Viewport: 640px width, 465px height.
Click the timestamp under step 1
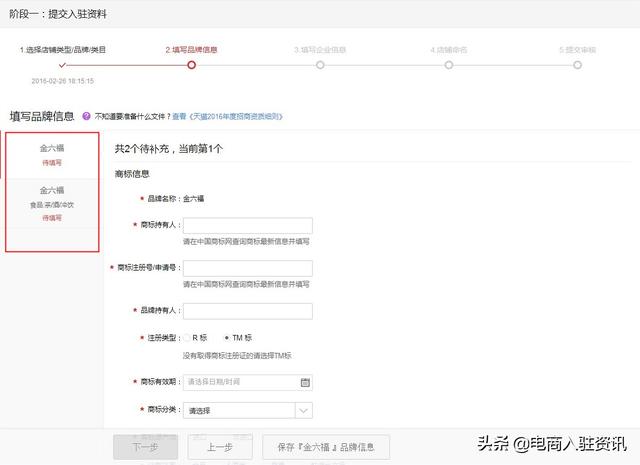point(62,81)
